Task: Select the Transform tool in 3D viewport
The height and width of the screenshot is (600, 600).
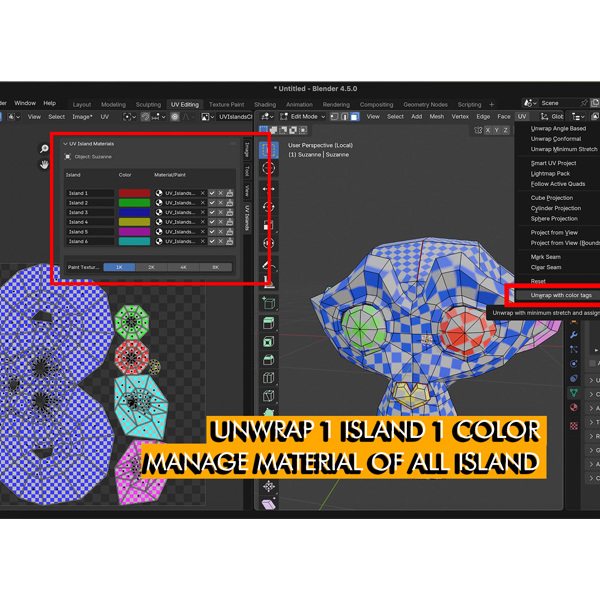Action: tap(268, 243)
